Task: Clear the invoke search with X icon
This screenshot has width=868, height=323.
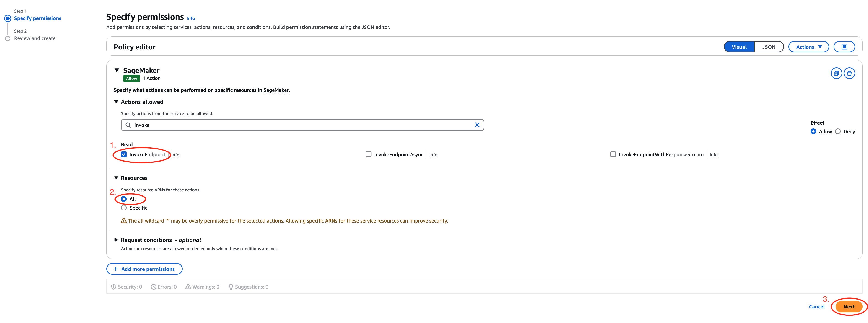Action: (477, 125)
